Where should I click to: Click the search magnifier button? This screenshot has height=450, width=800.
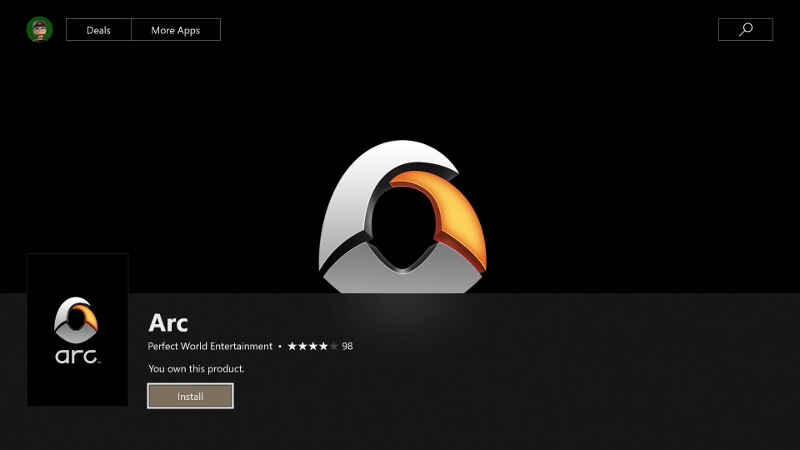[x=745, y=30]
